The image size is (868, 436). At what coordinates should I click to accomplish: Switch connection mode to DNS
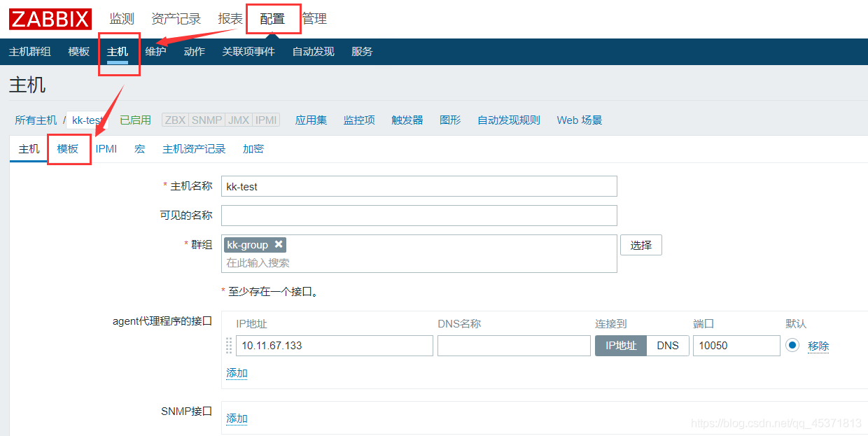(x=667, y=346)
